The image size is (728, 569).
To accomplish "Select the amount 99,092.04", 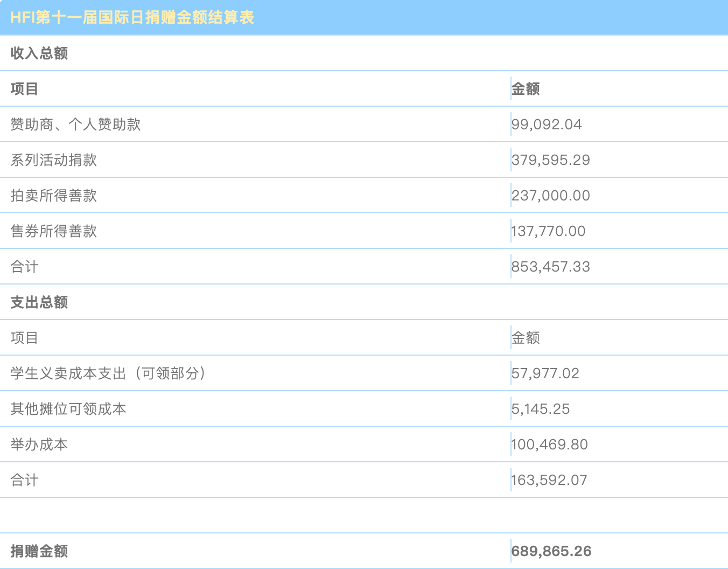I will click(547, 124).
